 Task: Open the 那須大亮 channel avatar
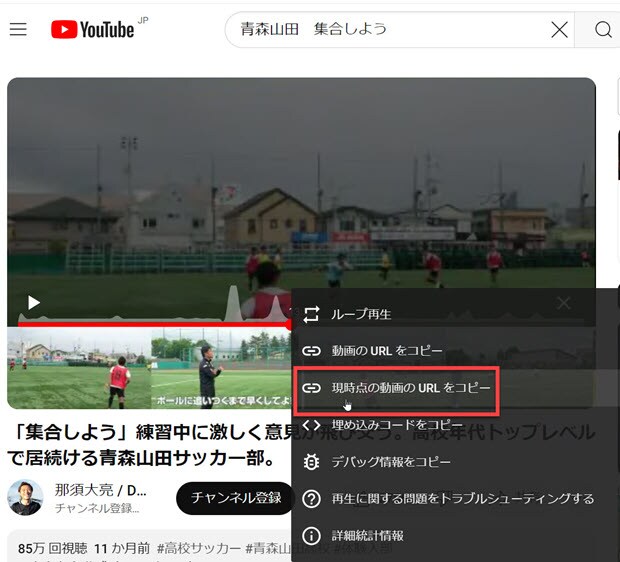click(25, 498)
